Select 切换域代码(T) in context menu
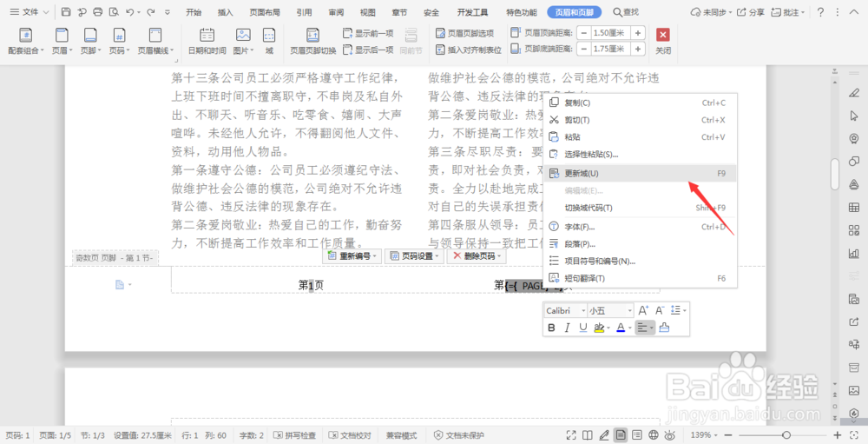The width and height of the screenshot is (868, 444). pos(641,208)
